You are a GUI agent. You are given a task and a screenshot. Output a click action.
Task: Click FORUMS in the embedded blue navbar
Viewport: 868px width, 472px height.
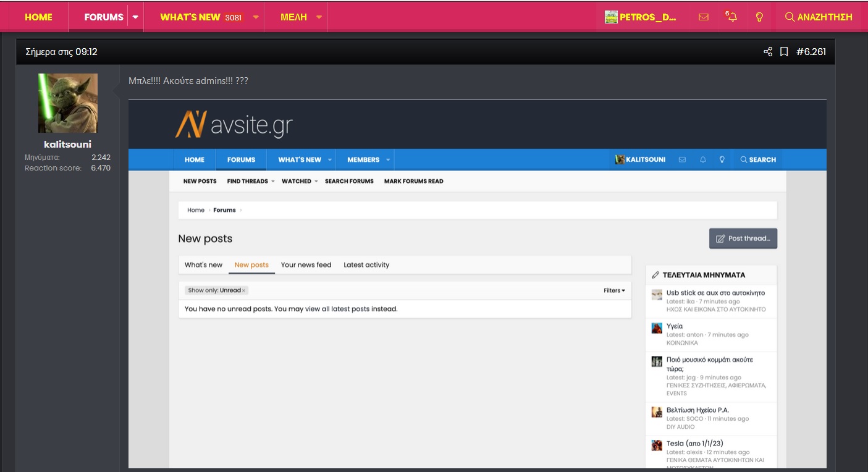click(x=241, y=160)
